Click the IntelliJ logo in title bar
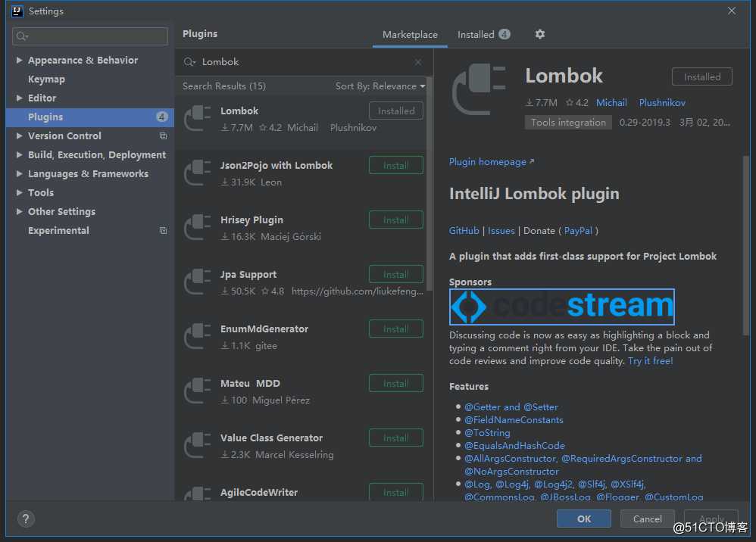 point(17,11)
